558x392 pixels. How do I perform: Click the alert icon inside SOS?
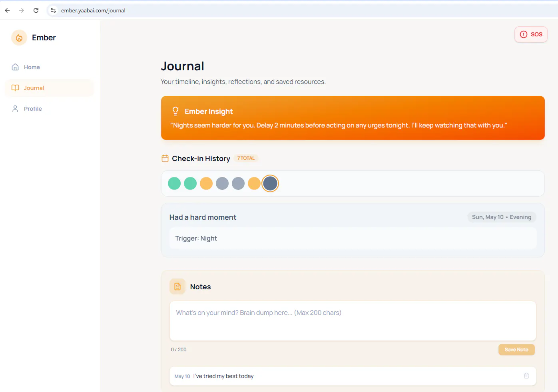[x=524, y=34]
